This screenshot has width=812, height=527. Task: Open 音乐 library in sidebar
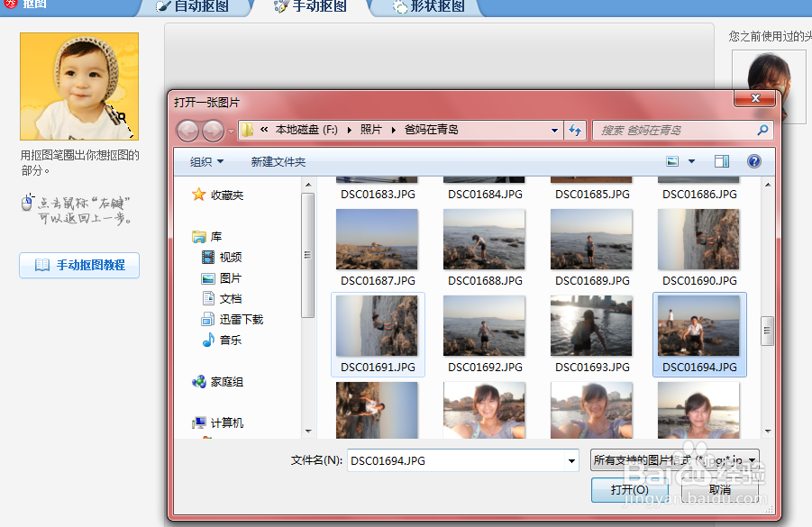tap(222, 341)
